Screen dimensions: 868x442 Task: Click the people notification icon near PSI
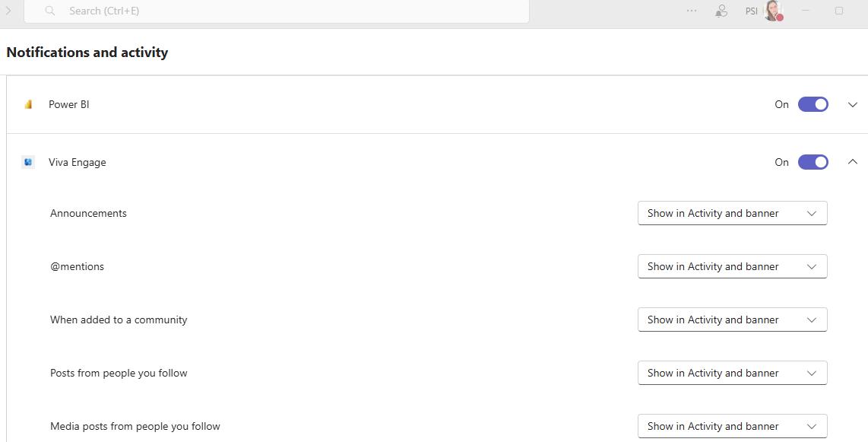[721, 11]
